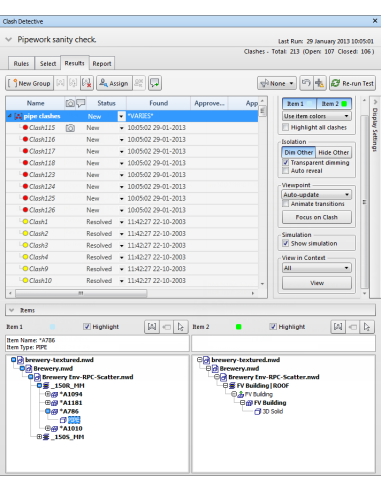Click the Reset icon next to None dropdown
Viewport: 381px width, 492px height.
(306, 83)
